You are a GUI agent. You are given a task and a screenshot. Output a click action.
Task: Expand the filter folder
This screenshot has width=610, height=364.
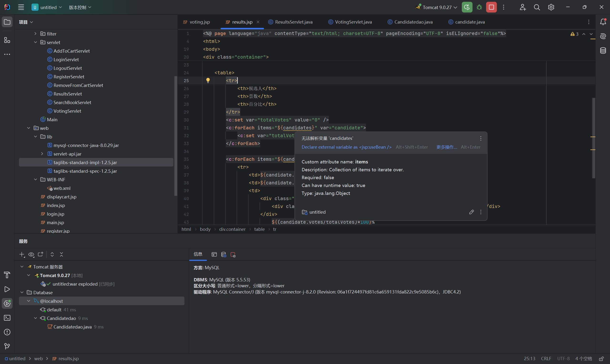pos(35,34)
